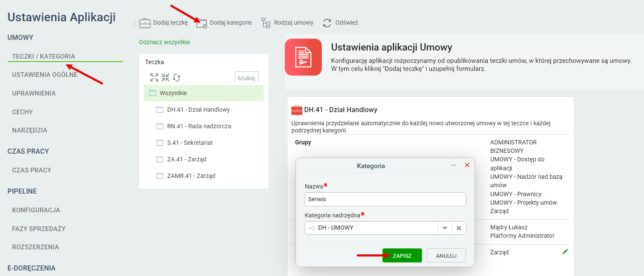Expand all tree nodes in Teczka panel

point(154,77)
